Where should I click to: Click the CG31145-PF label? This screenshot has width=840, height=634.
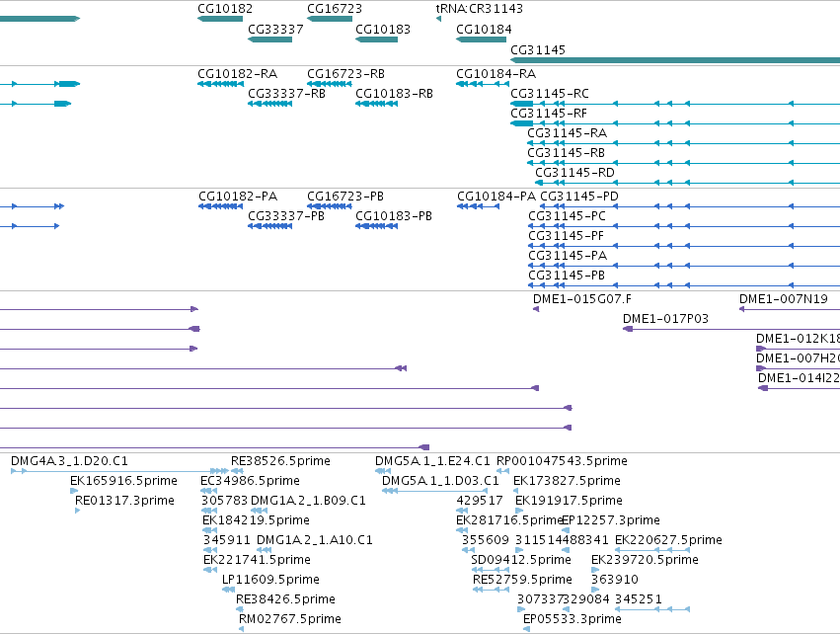tap(566, 236)
